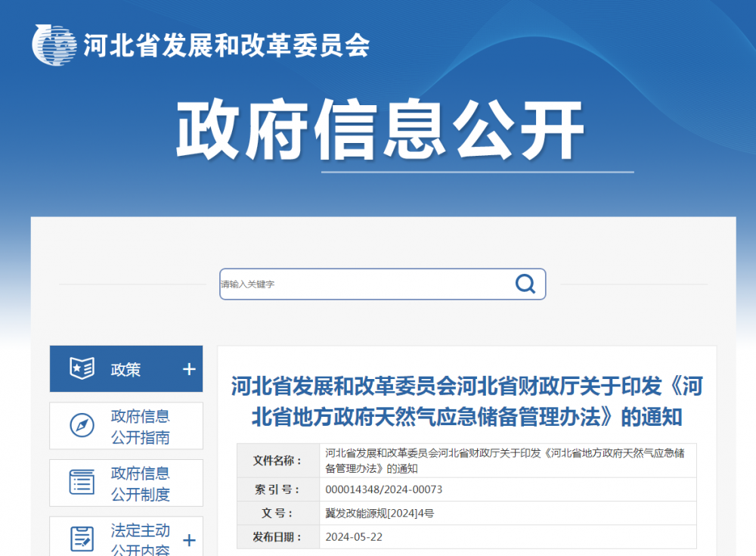756x556 pixels.
Task: Select the publish date 2024-05-22
Action: click(354, 536)
